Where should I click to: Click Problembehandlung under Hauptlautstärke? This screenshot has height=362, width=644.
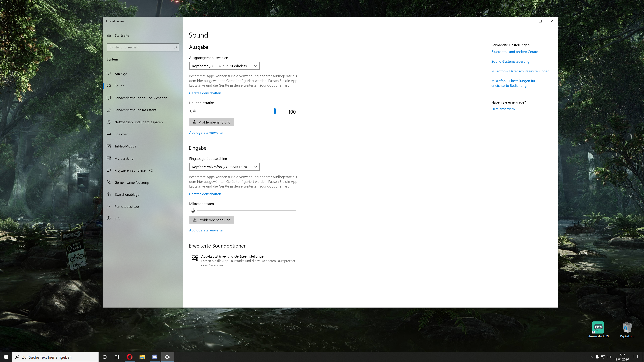[211, 122]
